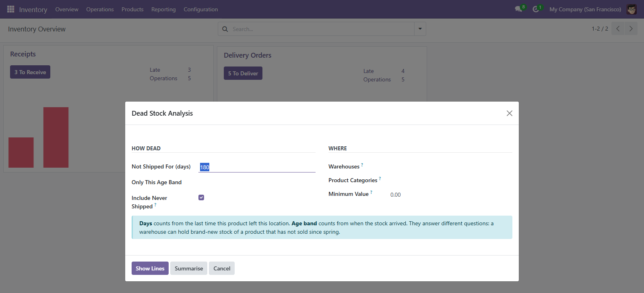Viewport: 644px width, 293px height.
Task: Toggle the Include Never Shipped checkbox
Action: tap(201, 197)
